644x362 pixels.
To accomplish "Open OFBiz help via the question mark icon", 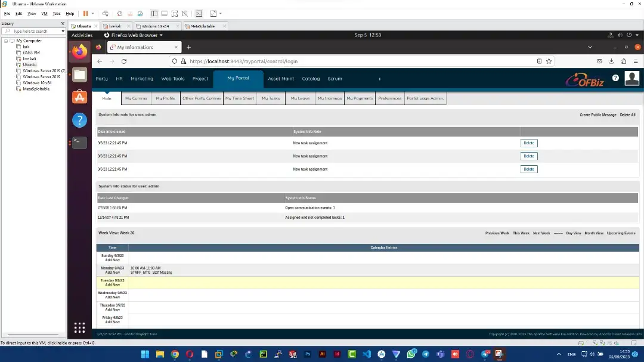I will [616, 78].
